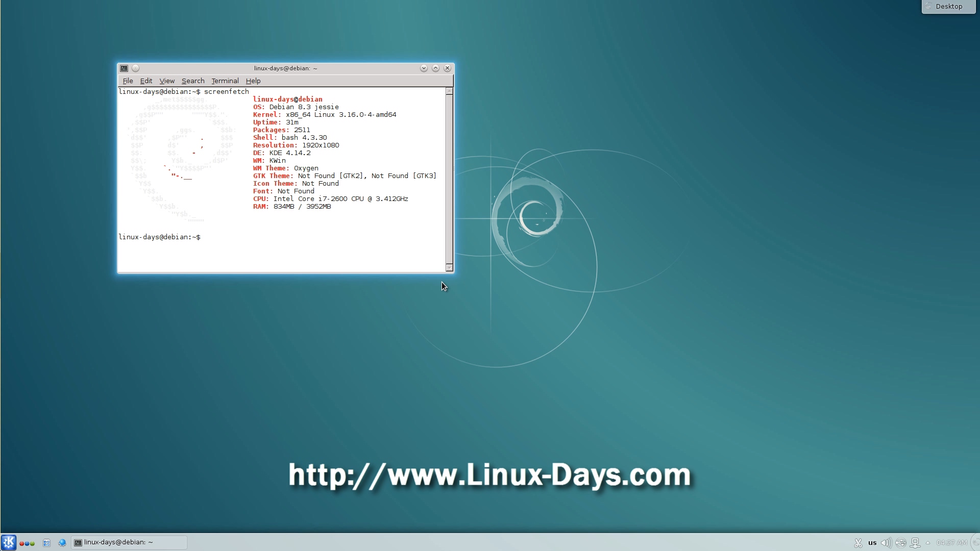980x551 pixels.
Task: Open the Terminal menu
Action: coord(225,81)
